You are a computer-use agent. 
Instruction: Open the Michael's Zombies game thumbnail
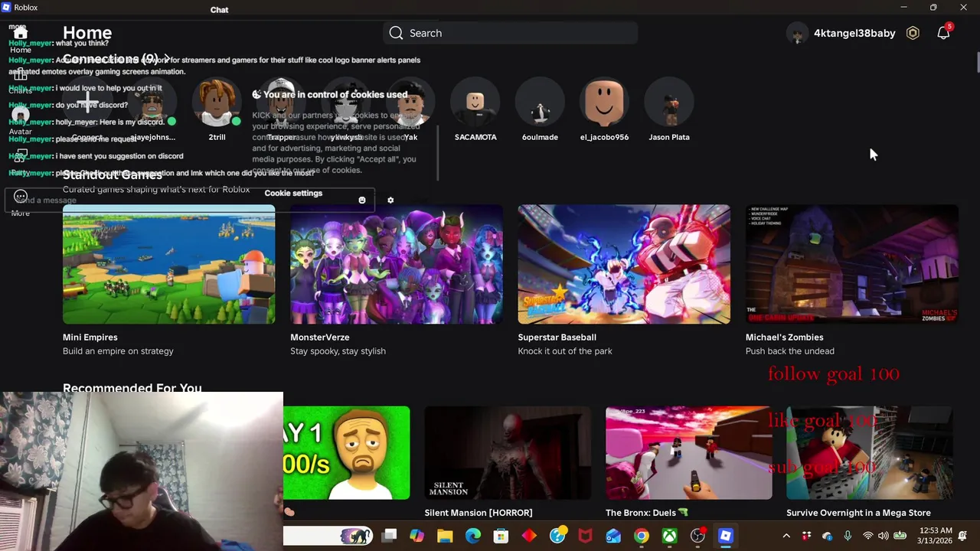point(851,264)
